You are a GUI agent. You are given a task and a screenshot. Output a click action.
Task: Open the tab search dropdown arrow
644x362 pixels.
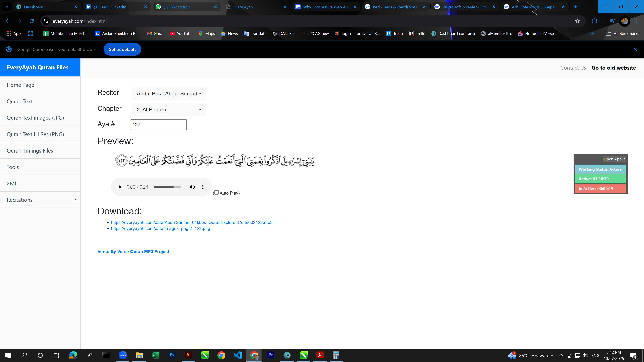pyautogui.click(x=7, y=7)
